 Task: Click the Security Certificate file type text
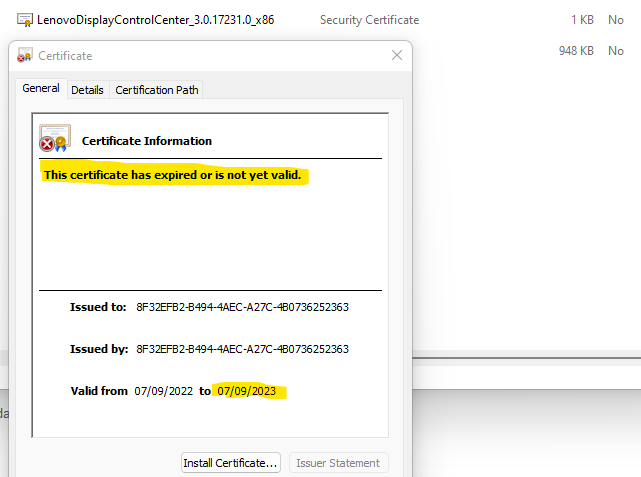pyautogui.click(x=369, y=20)
